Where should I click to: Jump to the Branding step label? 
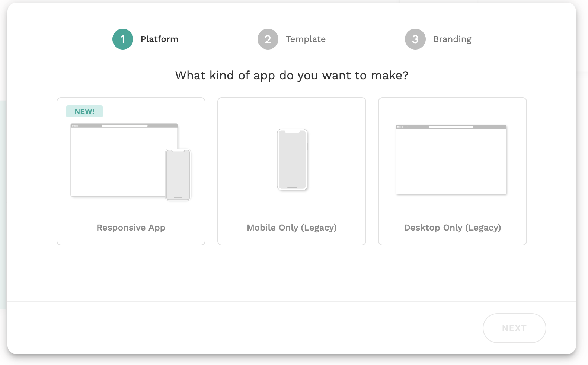click(452, 39)
